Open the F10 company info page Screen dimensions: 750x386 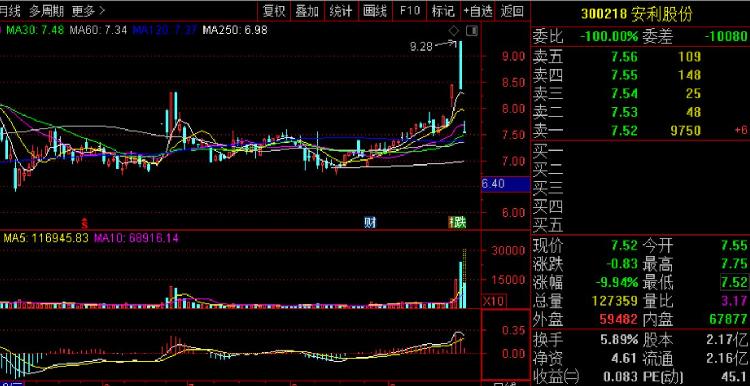(x=409, y=11)
